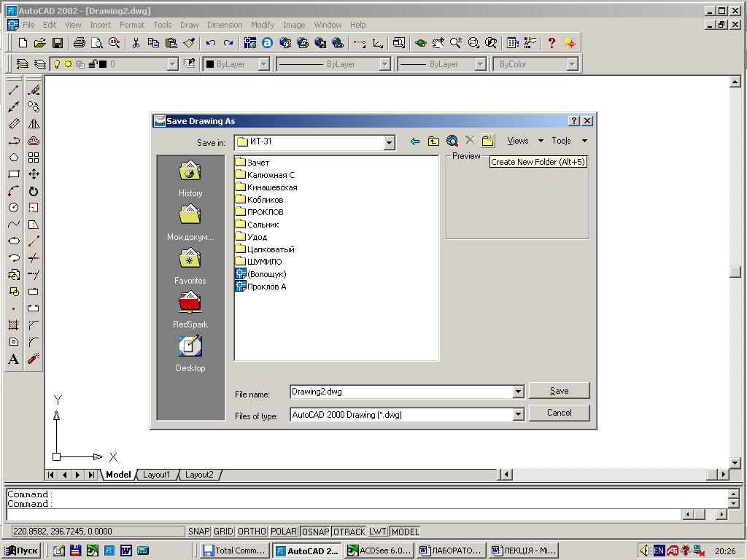
Task: Select the Line draw tool
Action: point(13,90)
